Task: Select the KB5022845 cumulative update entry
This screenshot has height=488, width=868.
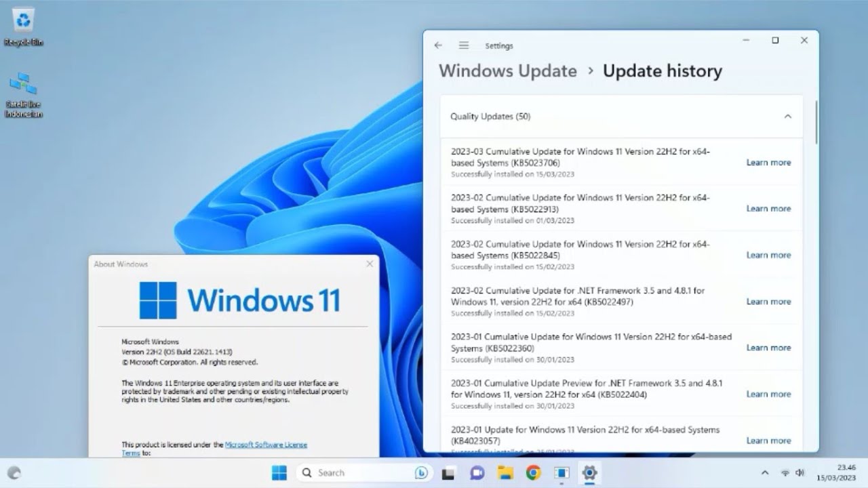Action: coord(621,256)
